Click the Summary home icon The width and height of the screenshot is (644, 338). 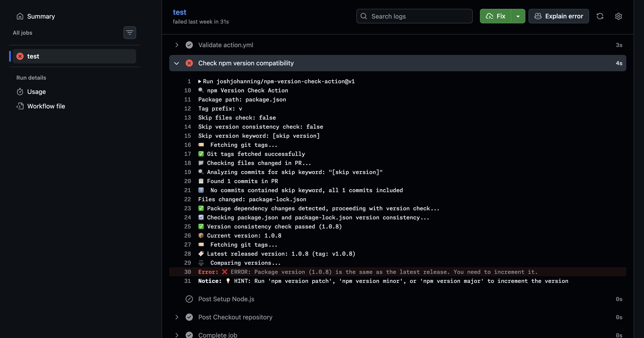[20, 16]
